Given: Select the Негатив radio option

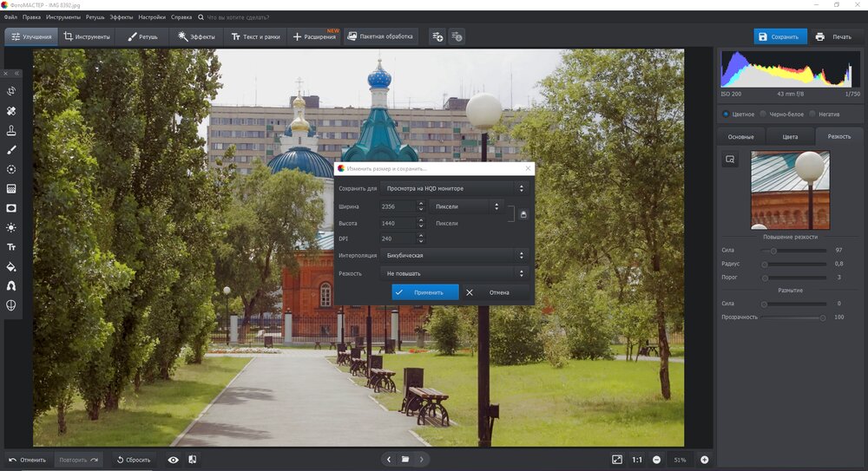Looking at the screenshot, I should [x=812, y=114].
